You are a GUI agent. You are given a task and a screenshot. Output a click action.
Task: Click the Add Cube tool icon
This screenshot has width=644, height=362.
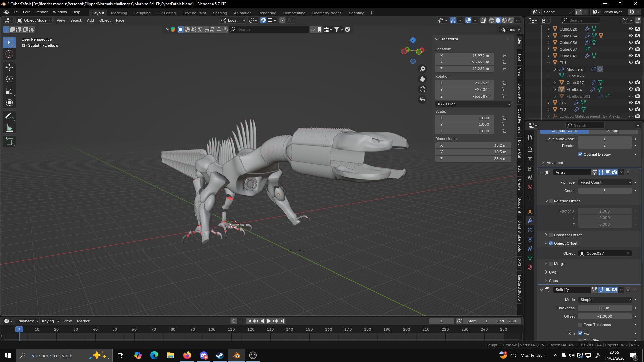[9, 141]
